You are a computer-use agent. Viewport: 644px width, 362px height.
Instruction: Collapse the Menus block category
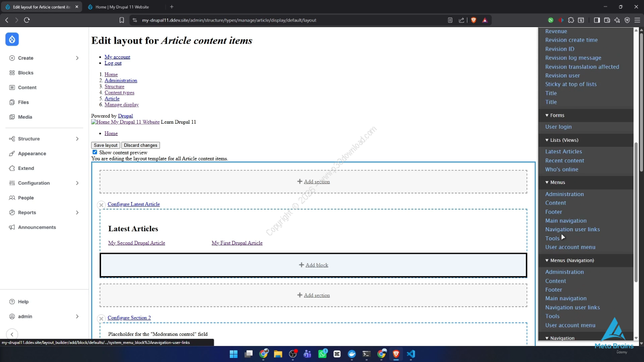point(547,183)
